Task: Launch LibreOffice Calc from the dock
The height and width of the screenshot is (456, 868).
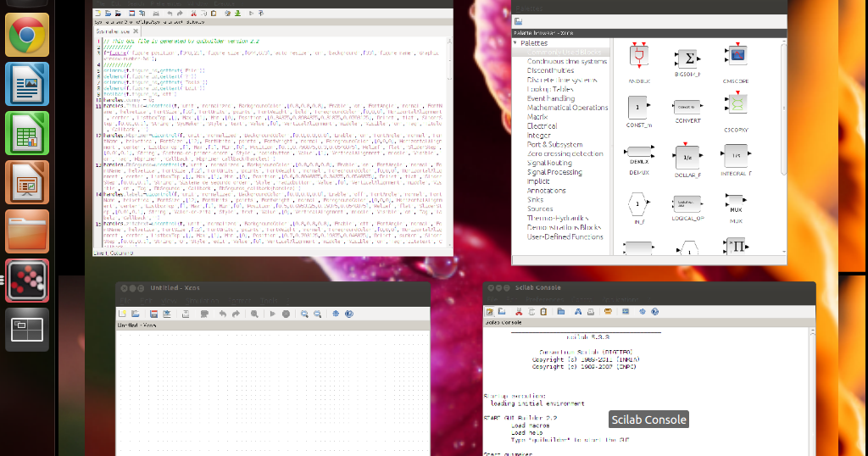Action: coord(26,133)
